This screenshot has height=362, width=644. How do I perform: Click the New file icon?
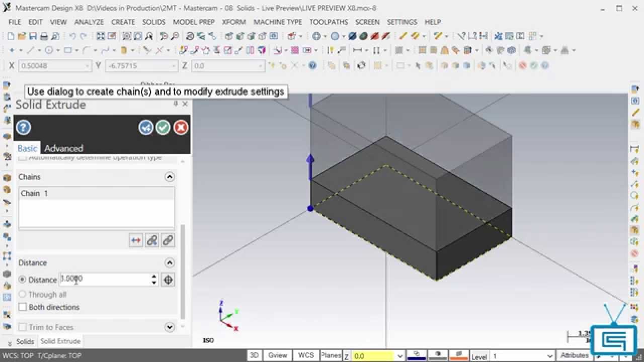11,36
